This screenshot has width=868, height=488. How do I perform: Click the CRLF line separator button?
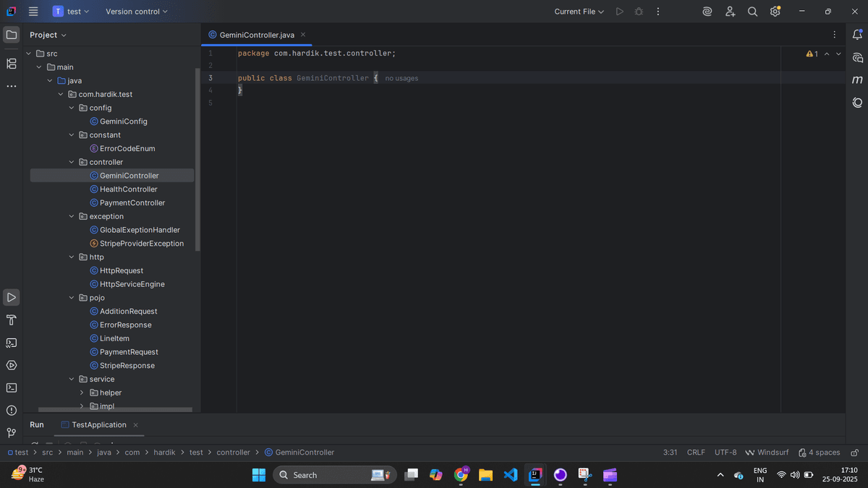[x=695, y=453]
